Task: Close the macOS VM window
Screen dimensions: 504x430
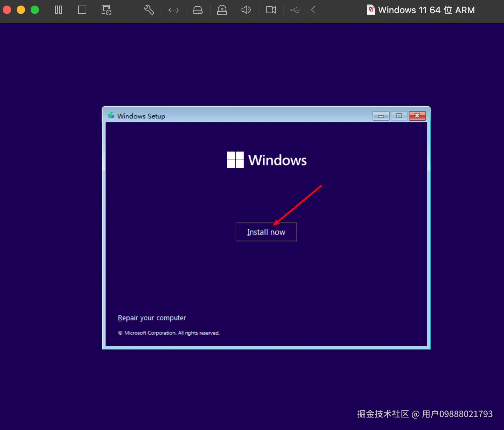Action: (7, 10)
